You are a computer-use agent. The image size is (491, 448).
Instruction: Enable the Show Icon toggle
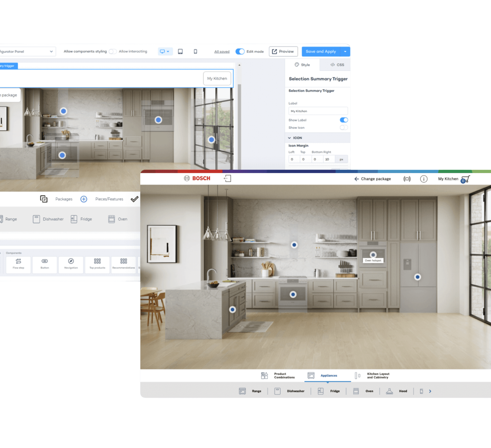coord(344,127)
